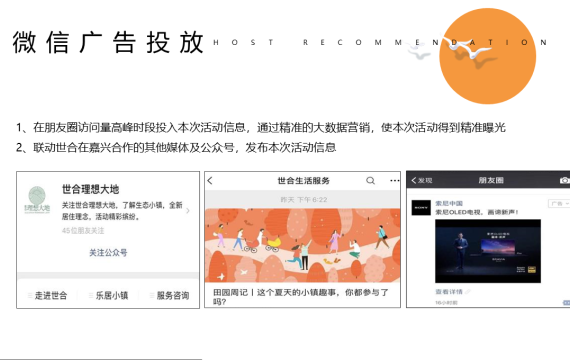Open the 服务咨询 menu tab
570x360 pixels.
[x=169, y=295]
